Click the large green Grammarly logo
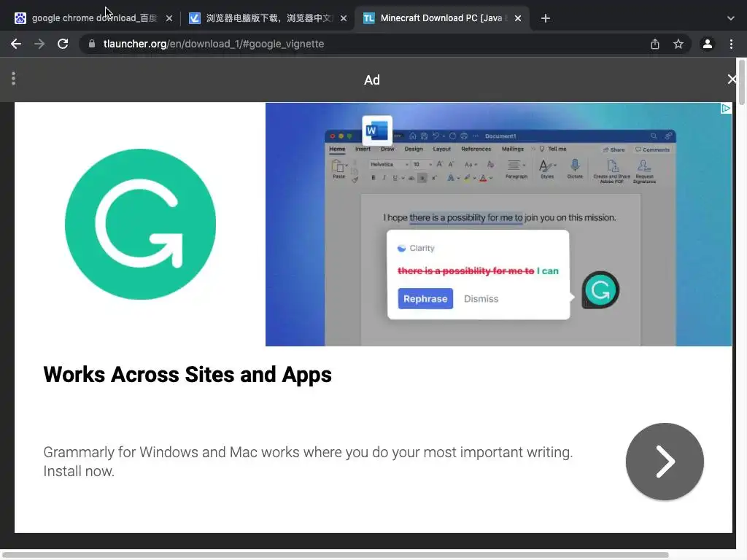The width and height of the screenshot is (747, 560). pyautogui.click(x=140, y=224)
